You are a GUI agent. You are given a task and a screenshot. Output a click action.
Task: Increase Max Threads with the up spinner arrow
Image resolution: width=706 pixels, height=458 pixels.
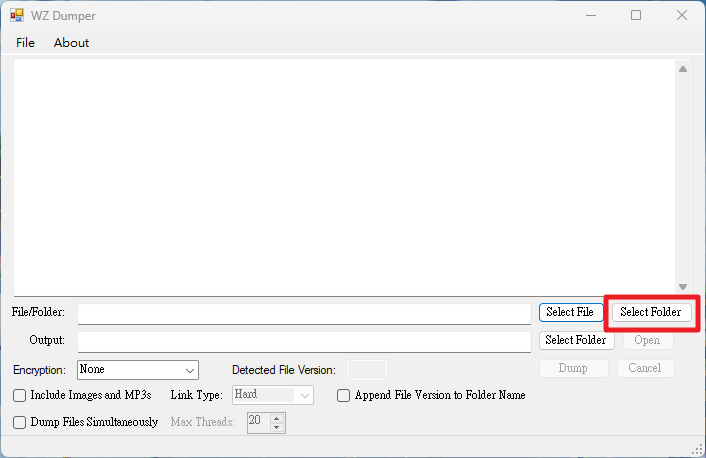(277, 418)
